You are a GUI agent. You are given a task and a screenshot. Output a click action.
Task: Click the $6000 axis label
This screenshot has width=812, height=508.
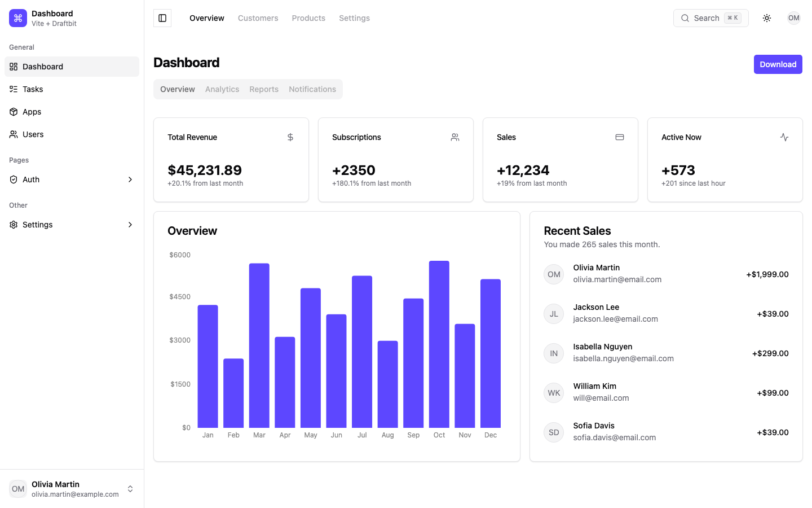180,255
